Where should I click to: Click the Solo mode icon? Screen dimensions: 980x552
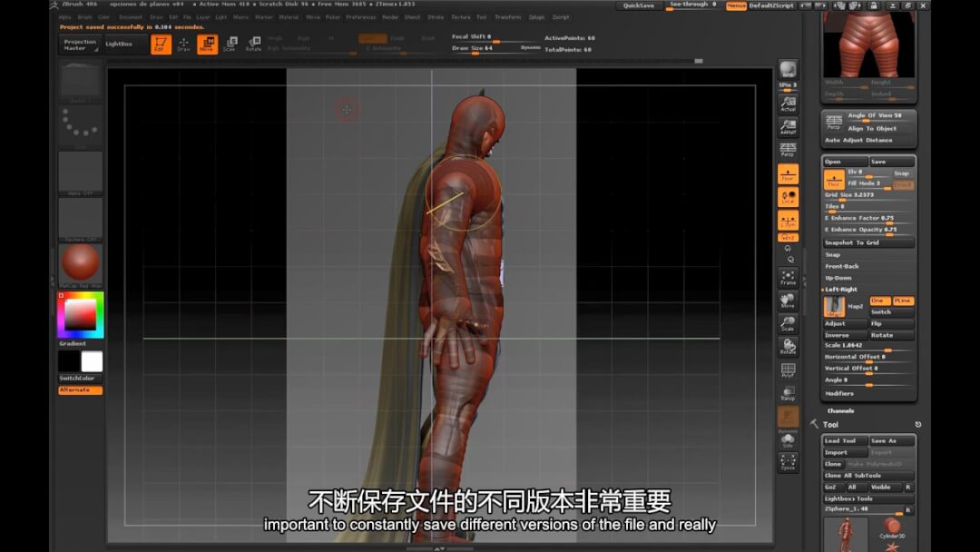[789, 440]
